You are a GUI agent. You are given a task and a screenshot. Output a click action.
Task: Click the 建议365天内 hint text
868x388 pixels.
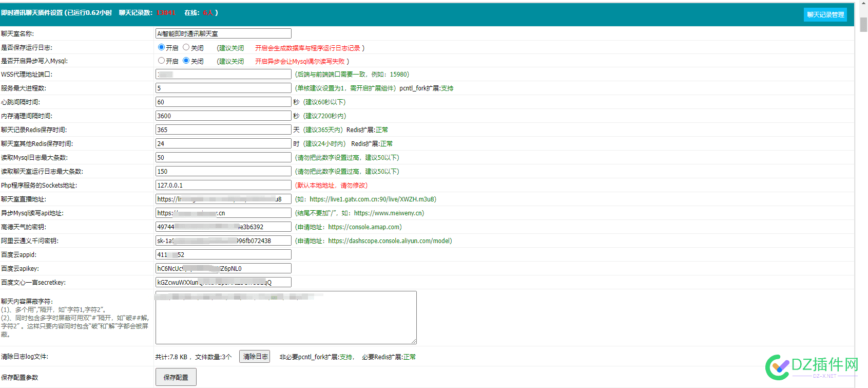pos(323,130)
